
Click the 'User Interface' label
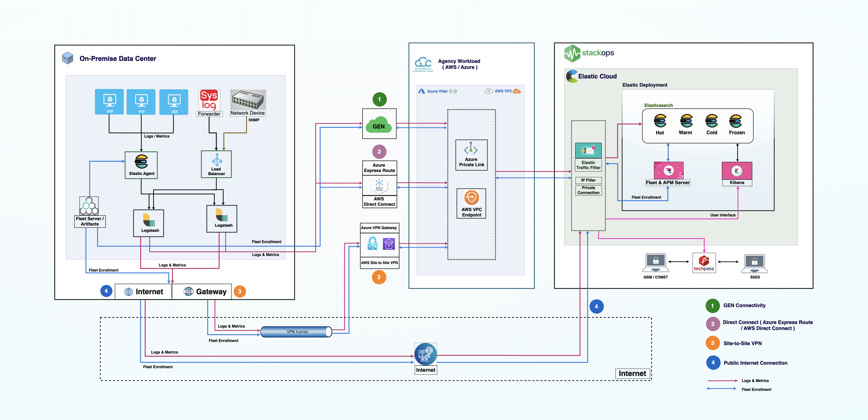pos(723,215)
